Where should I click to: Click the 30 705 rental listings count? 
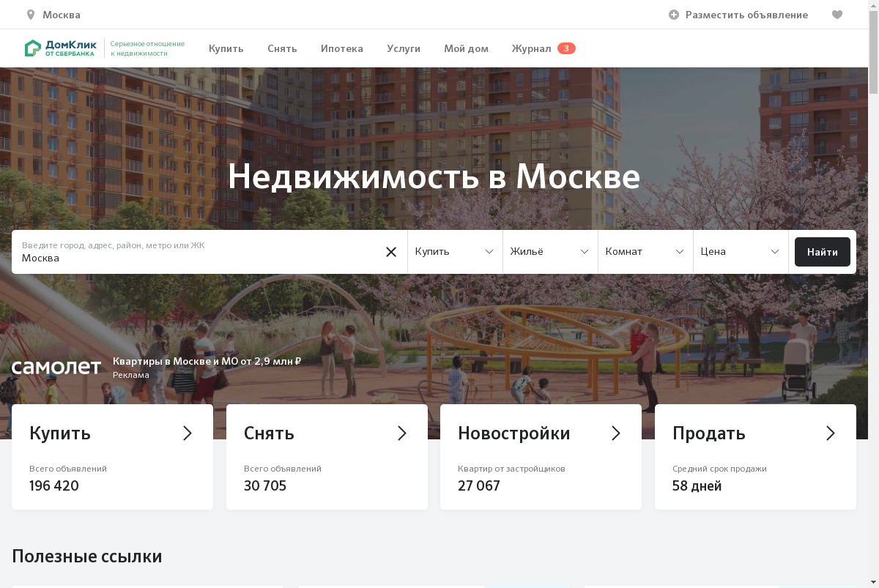pos(265,486)
